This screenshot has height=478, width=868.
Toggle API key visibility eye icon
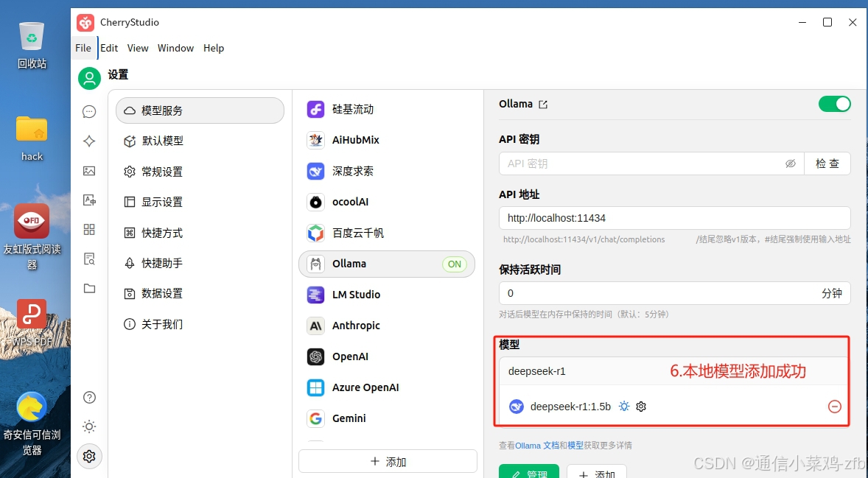[791, 164]
